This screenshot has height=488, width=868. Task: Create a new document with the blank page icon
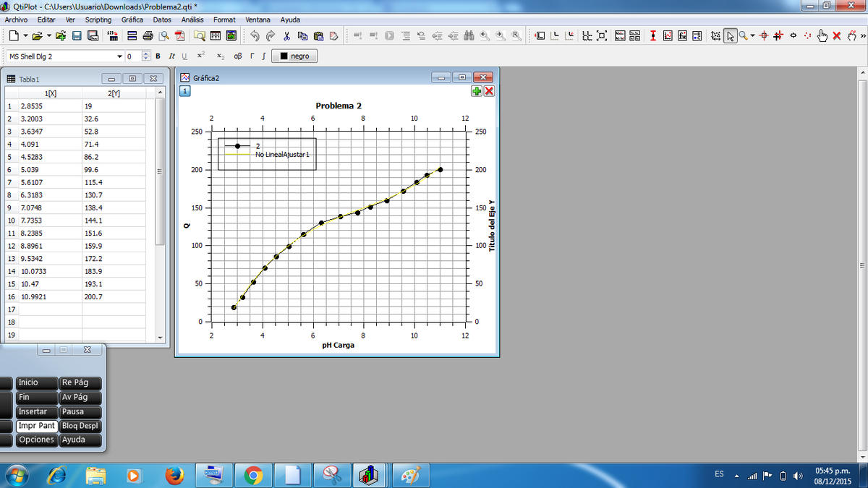tap(14, 35)
